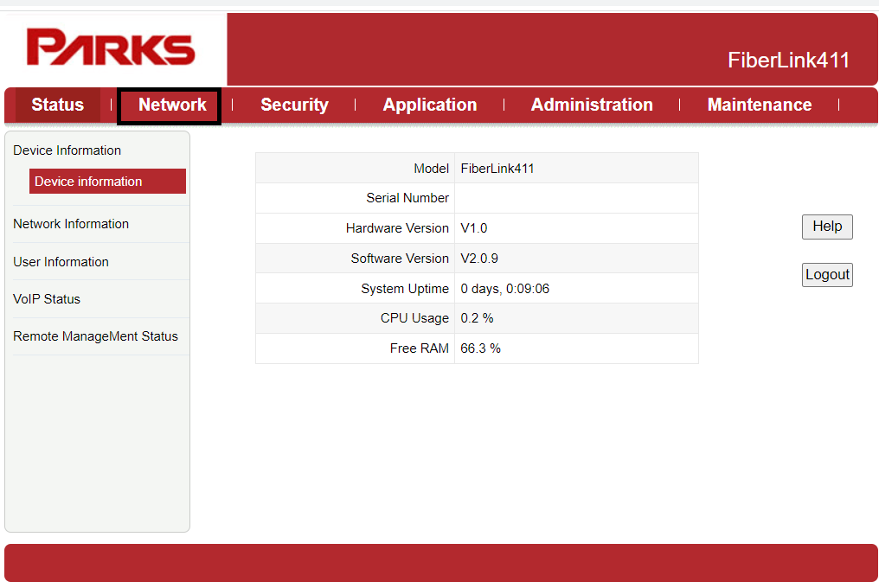Click the Free RAM label
This screenshot has width=879, height=588.
pos(419,348)
